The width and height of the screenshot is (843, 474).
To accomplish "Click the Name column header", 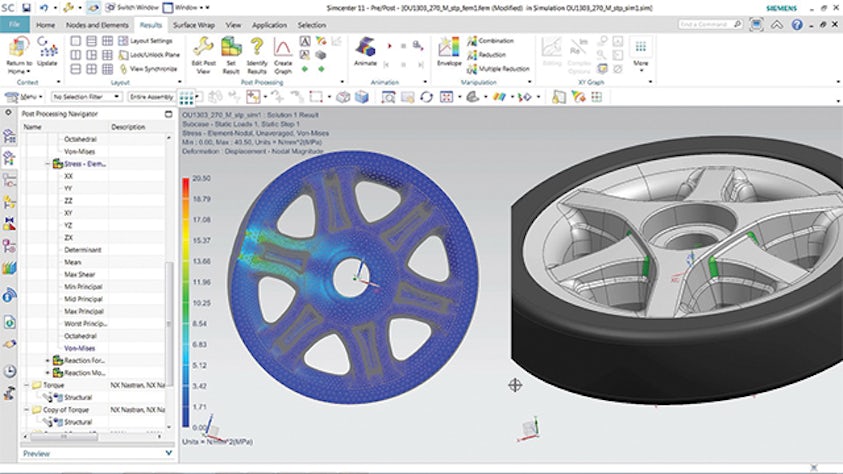I will (x=32, y=127).
